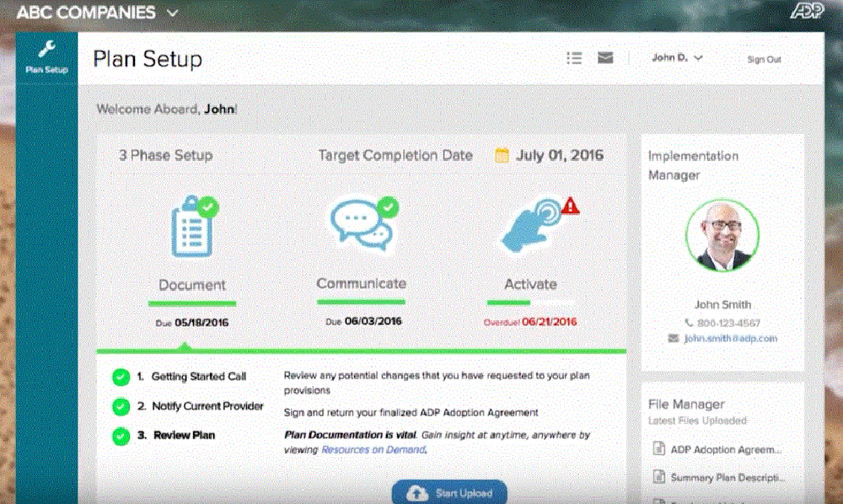Open the Summary Plan Description file
843x504 pixels.
tap(728, 477)
